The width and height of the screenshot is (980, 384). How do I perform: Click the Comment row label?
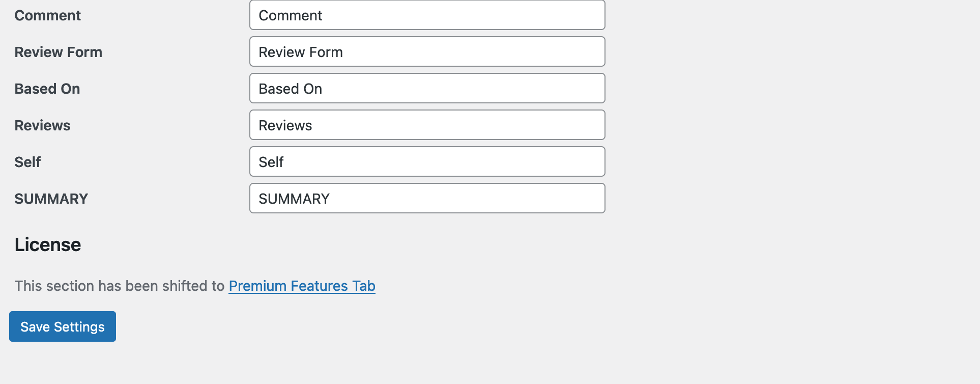point(47,15)
